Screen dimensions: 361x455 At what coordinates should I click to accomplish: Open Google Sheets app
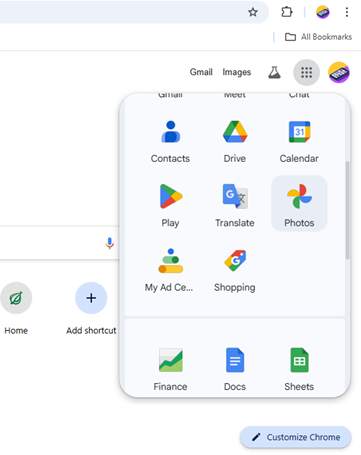point(299,369)
